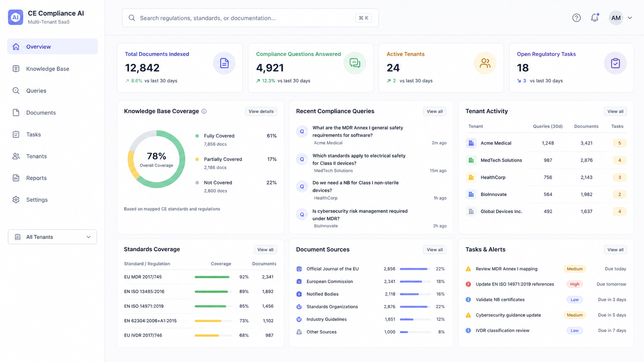Click View all in Document Sources
Screen dimensions: 644x362
click(x=435, y=250)
